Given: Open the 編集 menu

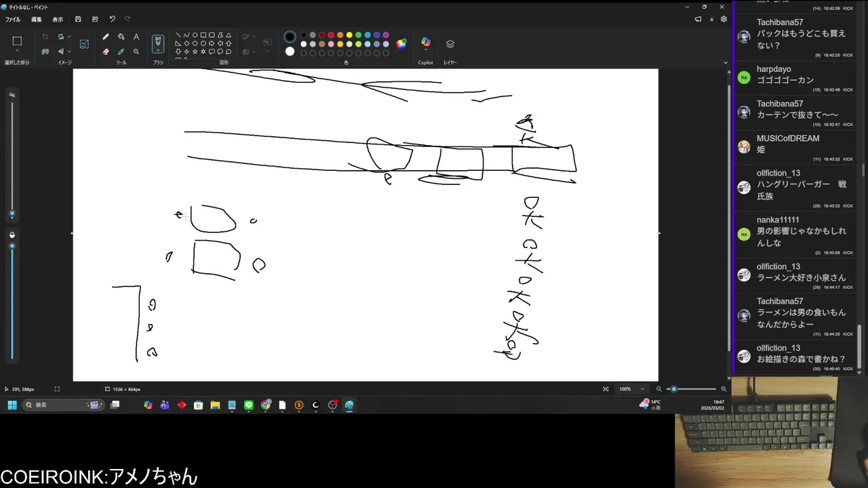Looking at the screenshot, I should pos(37,20).
